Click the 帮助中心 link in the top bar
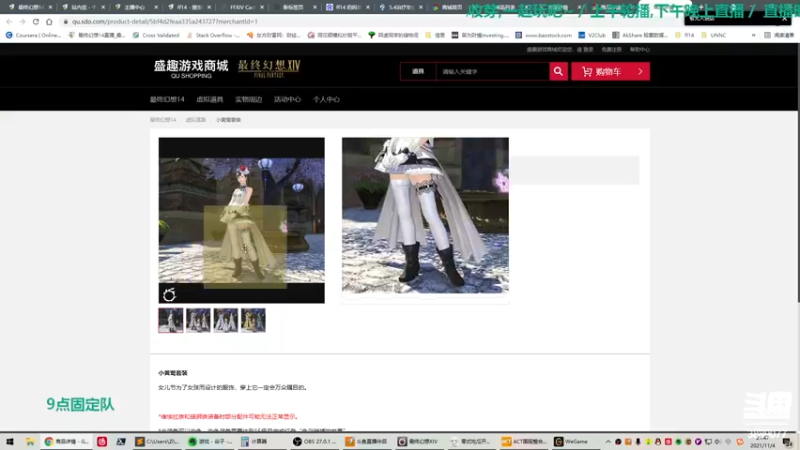This screenshot has width=800, height=450. click(640, 49)
